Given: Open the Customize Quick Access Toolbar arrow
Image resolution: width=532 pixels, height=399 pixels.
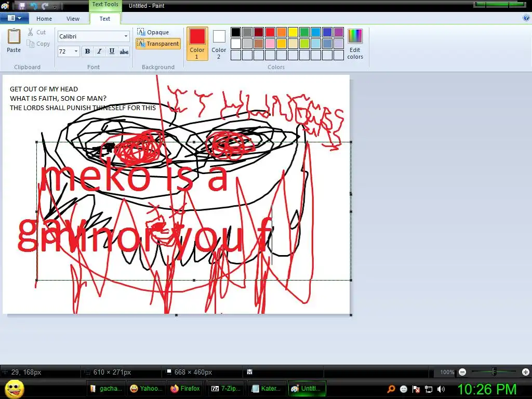Looking at the screenshot, I should 55,6.
